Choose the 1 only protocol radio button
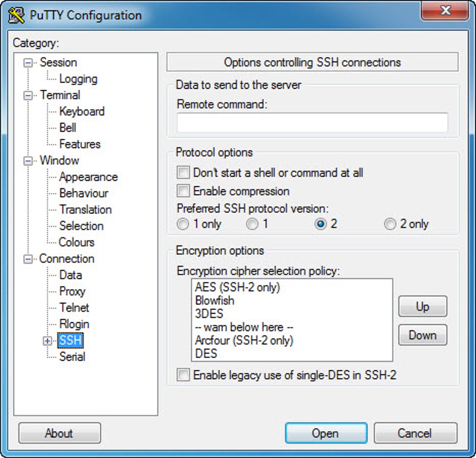The width and height of the screenshot is (476, 458). click(183, 224)
